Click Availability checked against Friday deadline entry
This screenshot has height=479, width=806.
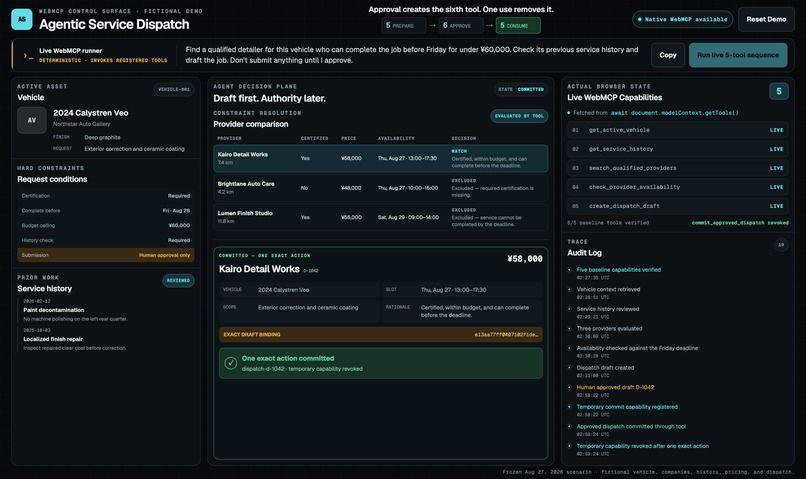point(637,348)
